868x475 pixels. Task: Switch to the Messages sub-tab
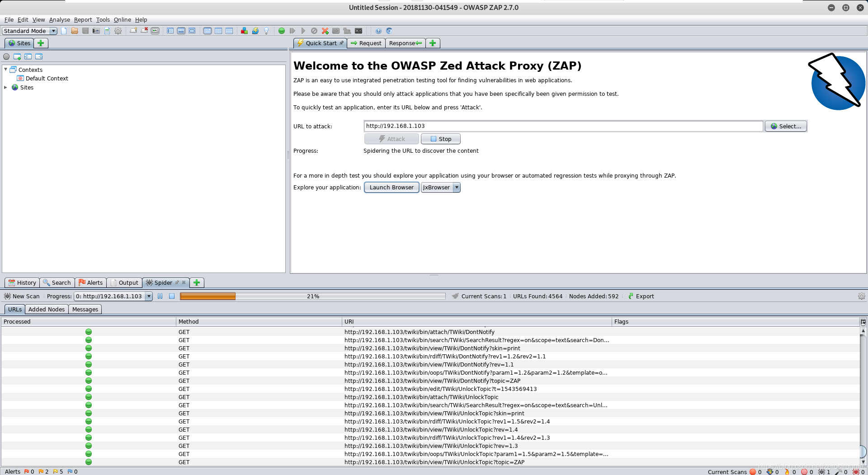click(x=85, y=309)
